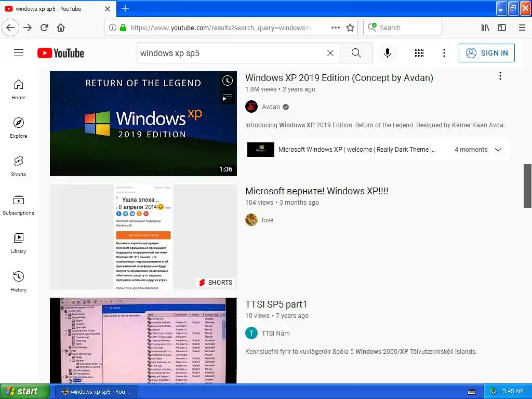
Task: Expand the 4 moments chevron
Action: point(498,150)
